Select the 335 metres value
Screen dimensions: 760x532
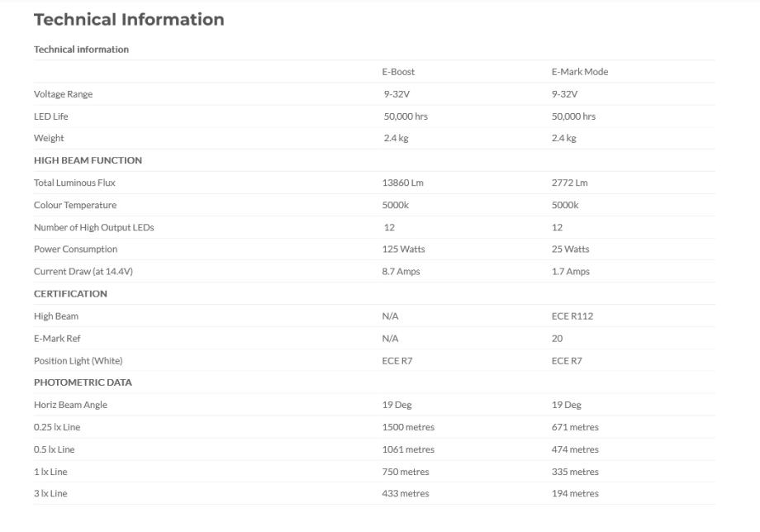tap(575, 472)
